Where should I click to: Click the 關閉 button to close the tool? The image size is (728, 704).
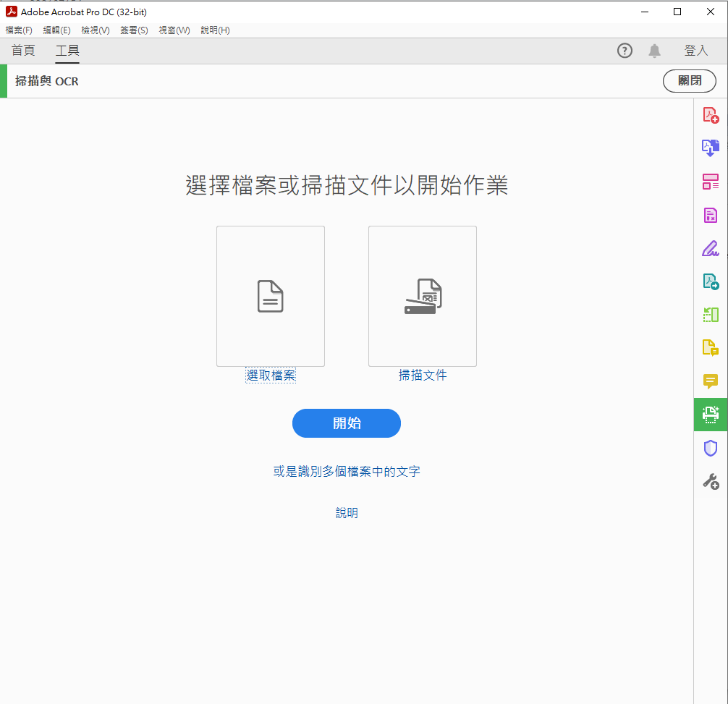click(x=689, y=81)
